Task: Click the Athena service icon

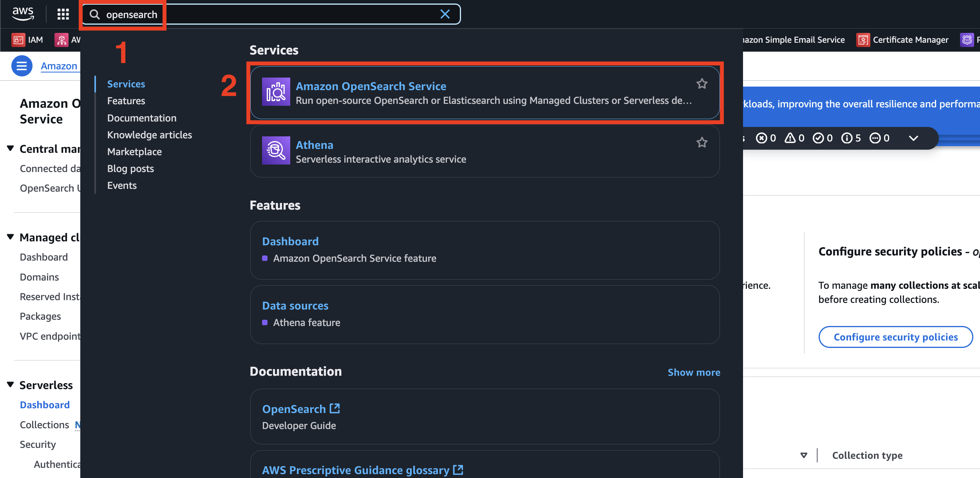Action: pos(276,150)
